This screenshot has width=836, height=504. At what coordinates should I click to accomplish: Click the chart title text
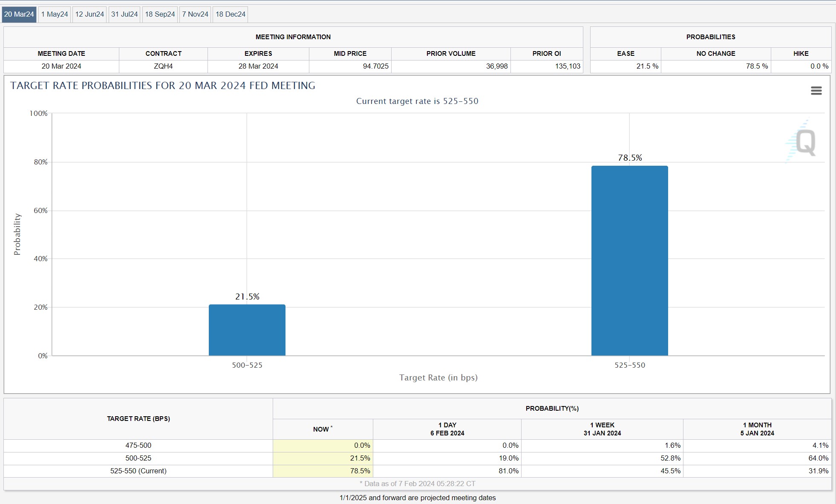[x=163, y=86]
